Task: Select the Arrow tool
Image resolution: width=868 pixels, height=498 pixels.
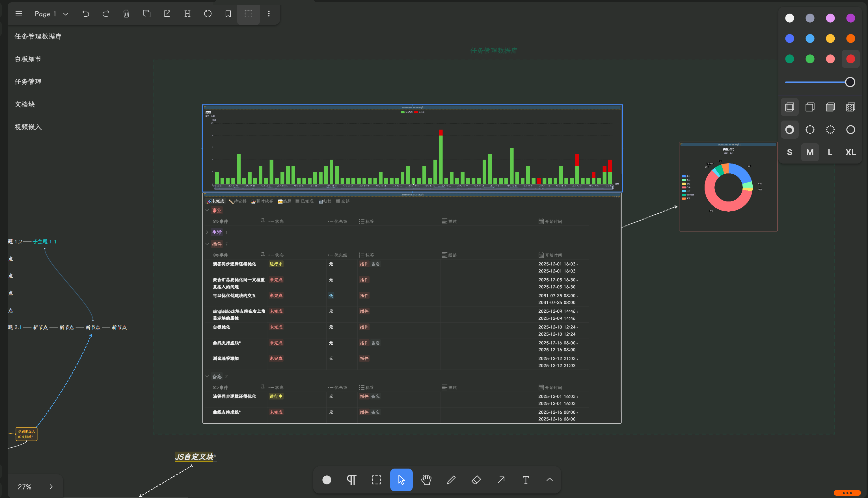Action: click(x=501, y=480)
